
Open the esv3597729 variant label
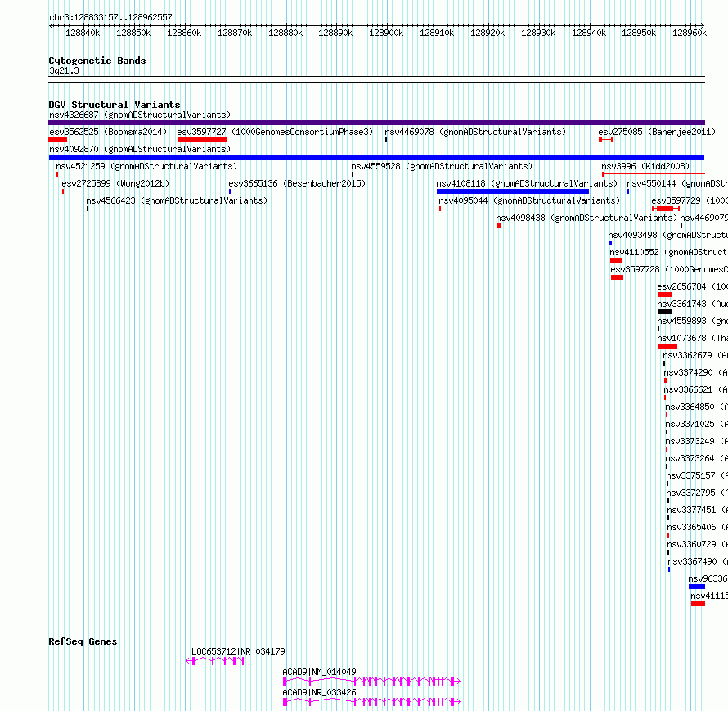click(x=690, y=200)
